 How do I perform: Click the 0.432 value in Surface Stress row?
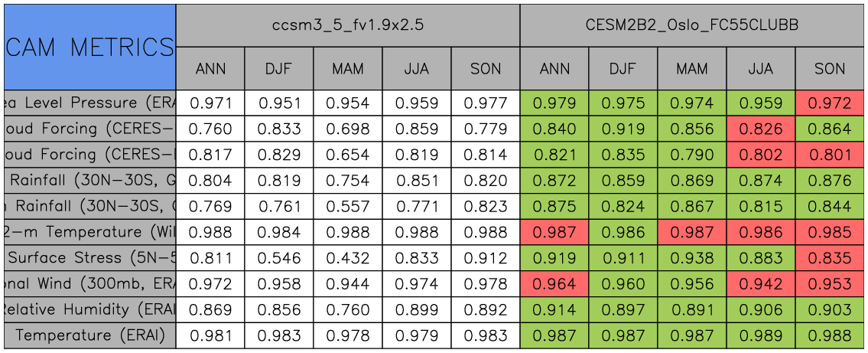coord(348,257)
